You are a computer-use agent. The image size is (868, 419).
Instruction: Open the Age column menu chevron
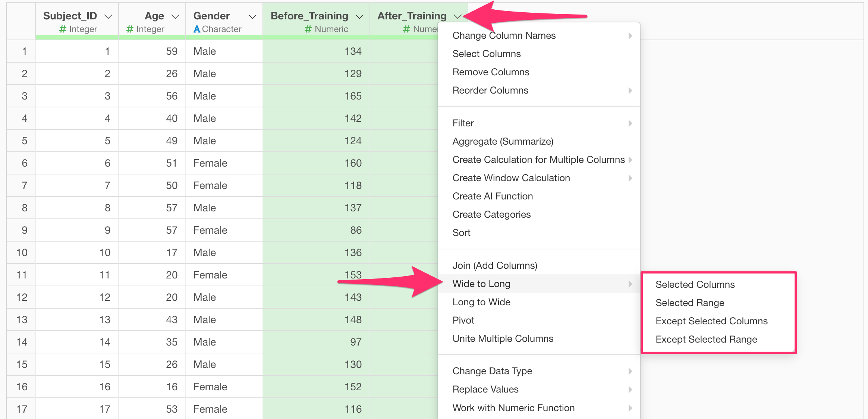pyautogui.click(x=175, y=16)
